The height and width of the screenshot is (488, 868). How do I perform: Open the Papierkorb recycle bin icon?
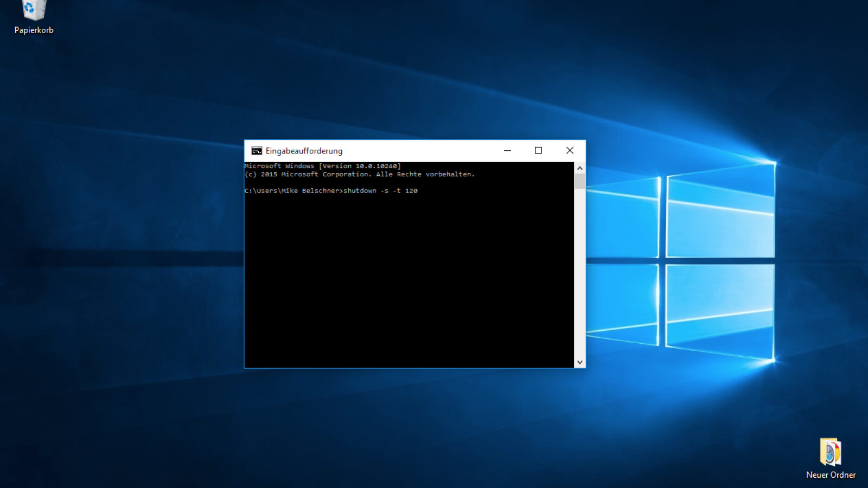click(34, 10)
